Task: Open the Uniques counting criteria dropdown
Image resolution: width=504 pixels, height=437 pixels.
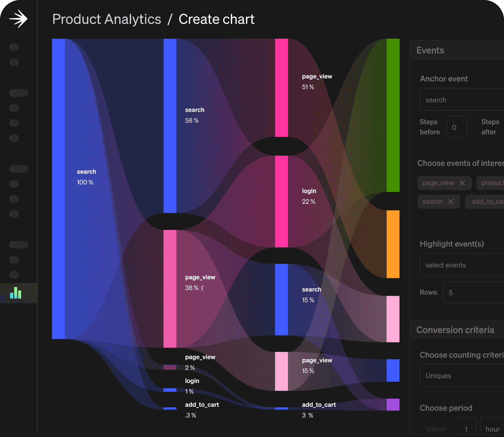Action: click(462, 375)
